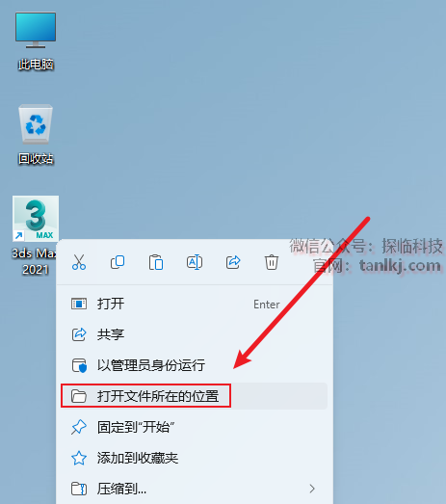
Task: Click the Copy icon in context menu
Action: 118,262
